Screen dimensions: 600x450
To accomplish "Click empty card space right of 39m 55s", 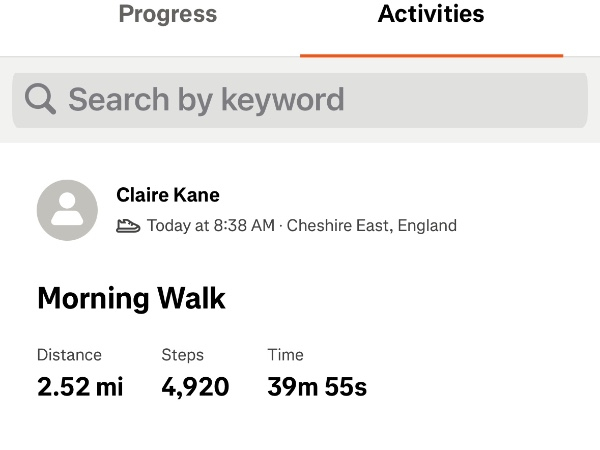I will click(480, 386).
